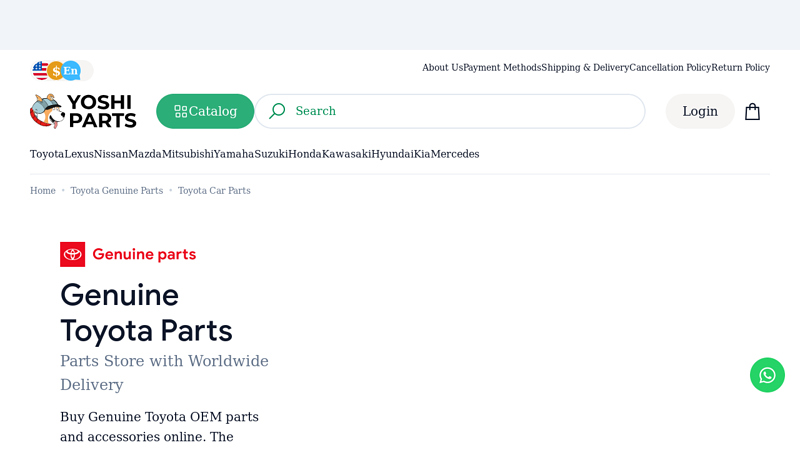Viewport: 800px width, 450px height.
Task: Select Lexus brand in navigation
Action: pyautogui.click(x=79, y=154)
